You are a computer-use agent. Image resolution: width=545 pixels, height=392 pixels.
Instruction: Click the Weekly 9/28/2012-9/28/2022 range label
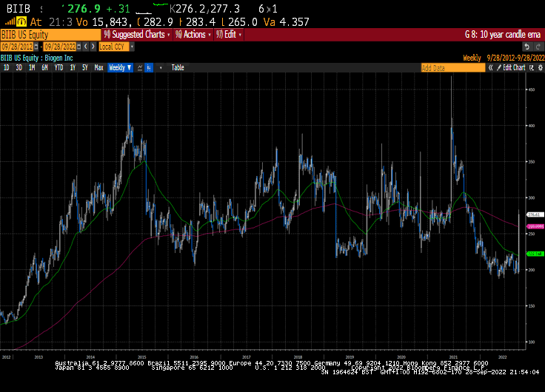[x=504, y=58]
